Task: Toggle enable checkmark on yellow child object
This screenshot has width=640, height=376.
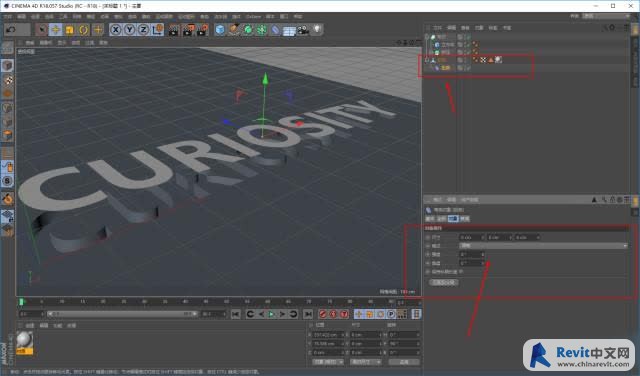Action: coord(468,68)
